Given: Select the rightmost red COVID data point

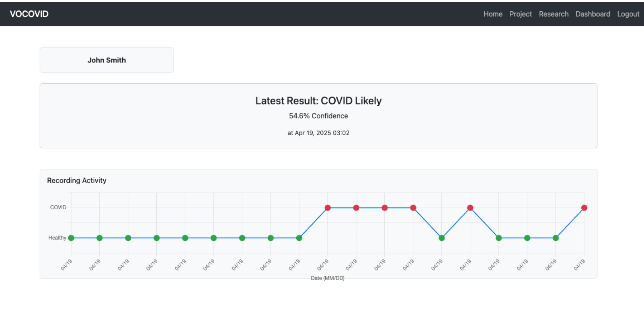Looking at the screenshot, I should (584, 208).
